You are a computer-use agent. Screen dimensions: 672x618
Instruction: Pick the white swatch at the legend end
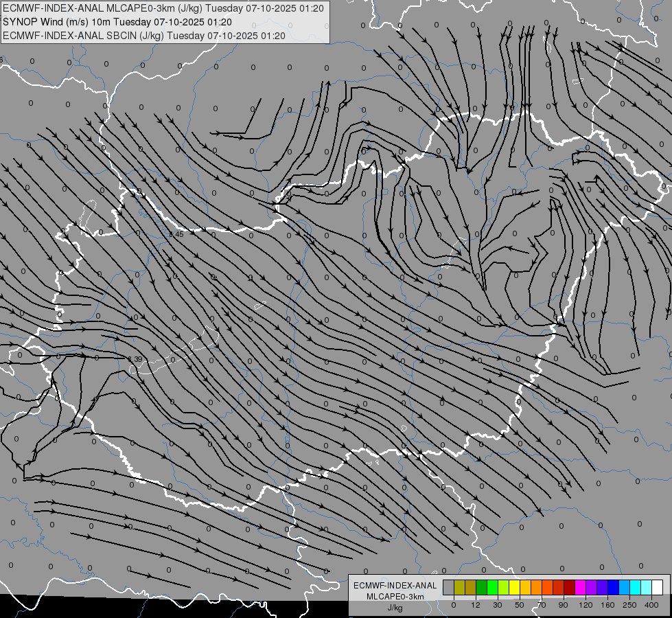658,587
